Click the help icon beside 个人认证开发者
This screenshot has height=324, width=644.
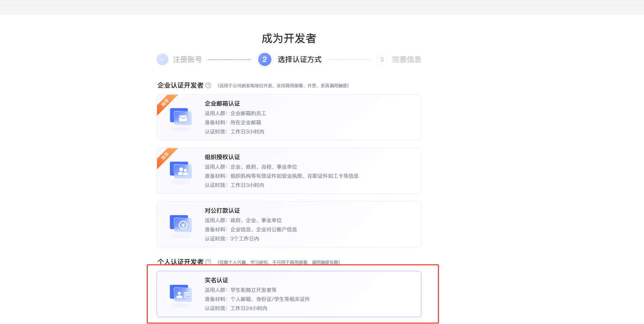[x=208, y=262]
